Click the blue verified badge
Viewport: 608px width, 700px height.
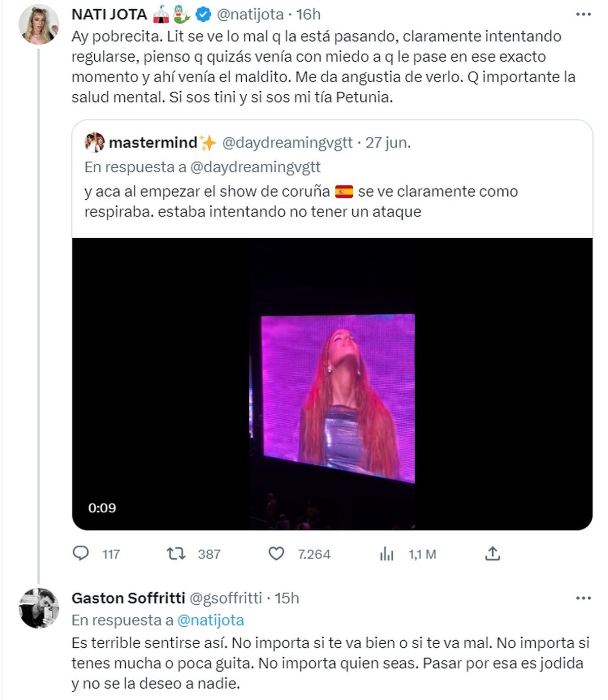tap(204, 15)
